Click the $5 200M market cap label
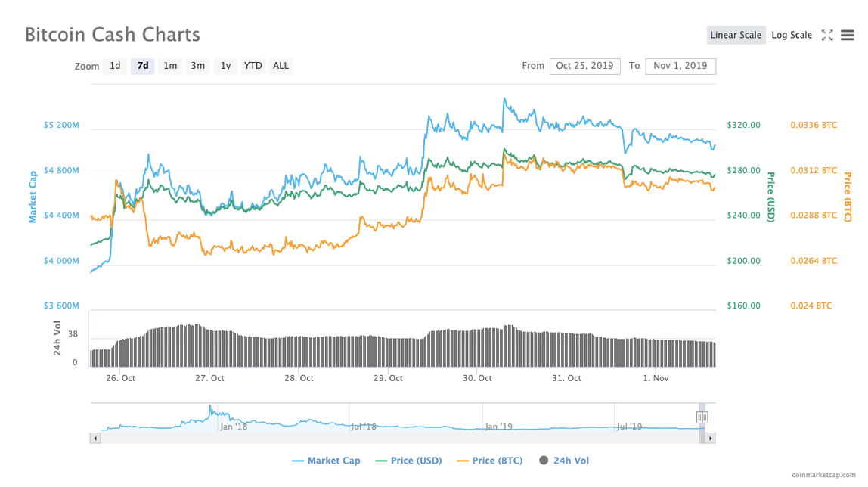Viewport: 868px width, 487px height. click(61, 125)
